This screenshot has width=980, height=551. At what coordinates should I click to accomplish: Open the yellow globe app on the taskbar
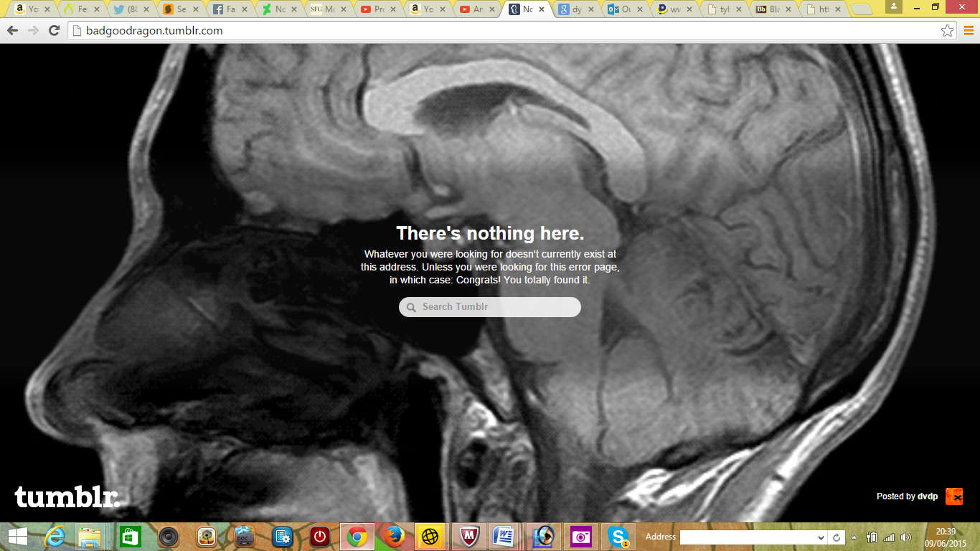tap(430, 537)
